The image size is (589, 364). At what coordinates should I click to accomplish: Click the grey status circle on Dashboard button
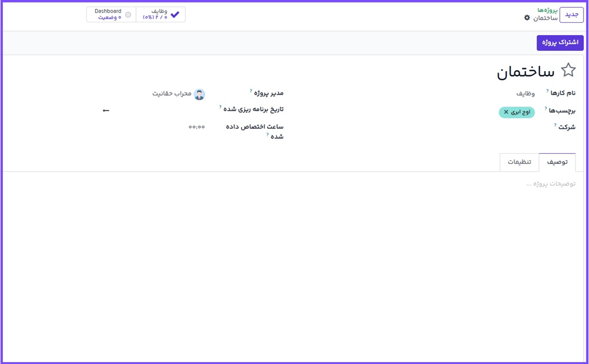pos(128,14)
